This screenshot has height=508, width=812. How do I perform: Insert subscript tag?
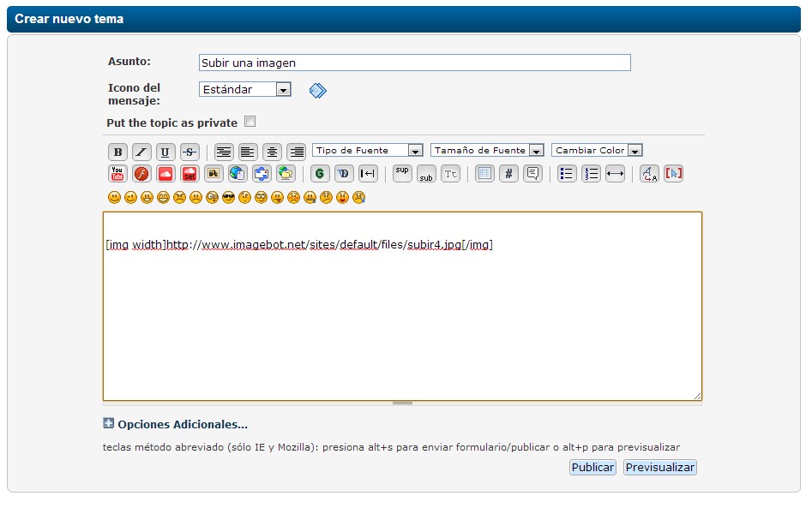[426, 175]
